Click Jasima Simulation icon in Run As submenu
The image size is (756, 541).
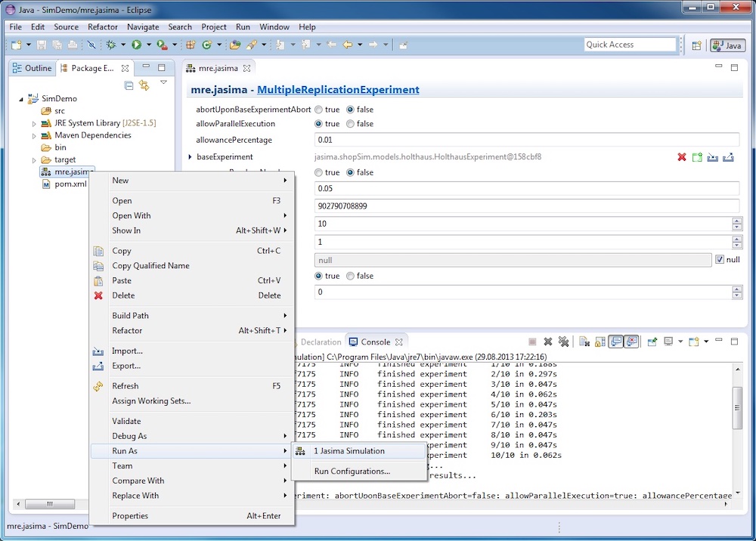[300, 451]
